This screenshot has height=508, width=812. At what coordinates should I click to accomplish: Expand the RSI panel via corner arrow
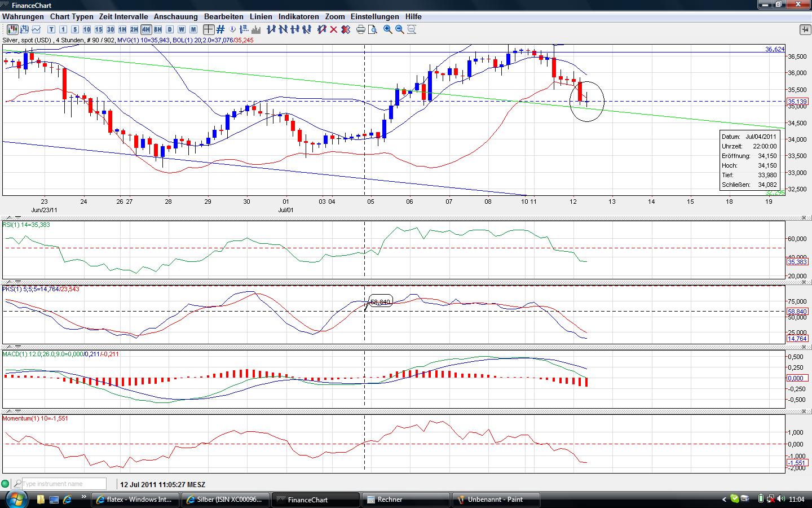click(x=804, y=218)
